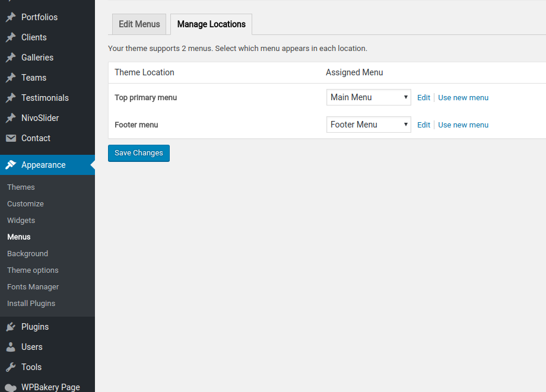Click the Appearance paintbrush icon

pyautogui.click(x=11, y=165)
